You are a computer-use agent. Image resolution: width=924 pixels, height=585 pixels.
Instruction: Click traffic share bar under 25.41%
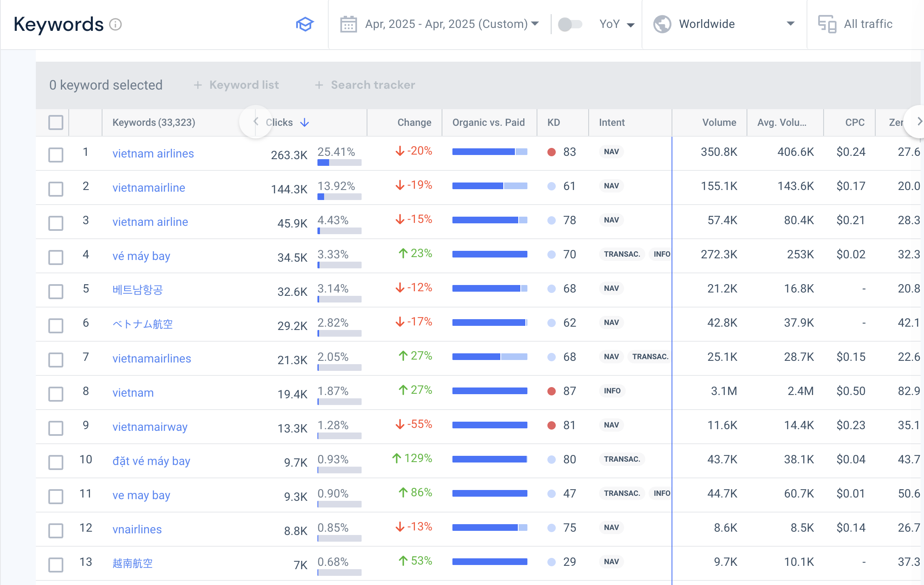(x=339, y=162)
